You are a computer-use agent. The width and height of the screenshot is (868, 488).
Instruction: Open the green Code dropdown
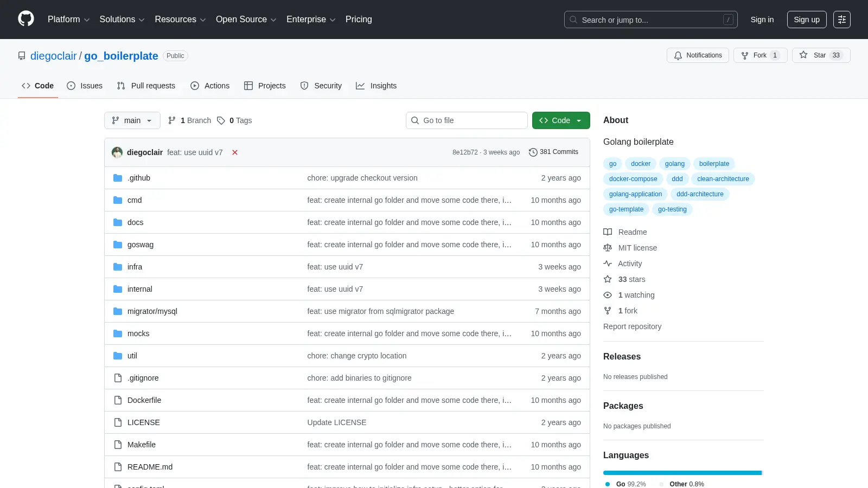click(561, 120)
